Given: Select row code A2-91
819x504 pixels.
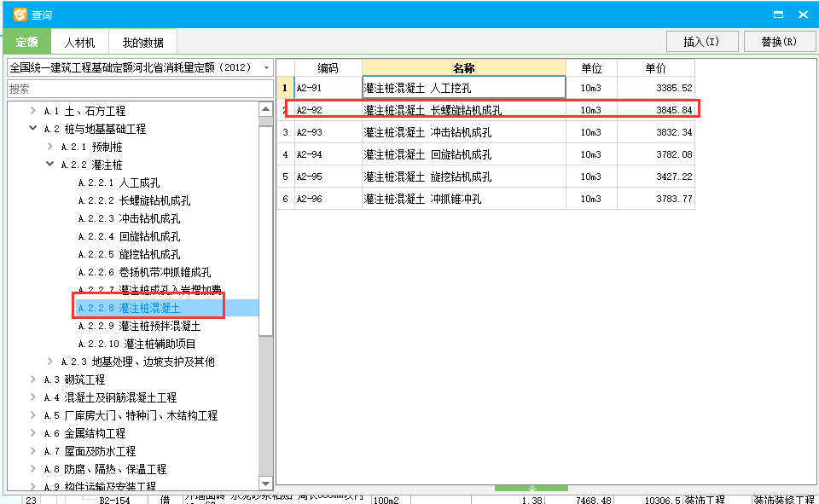Looking at the screenshot, I should tap(328, 88).
